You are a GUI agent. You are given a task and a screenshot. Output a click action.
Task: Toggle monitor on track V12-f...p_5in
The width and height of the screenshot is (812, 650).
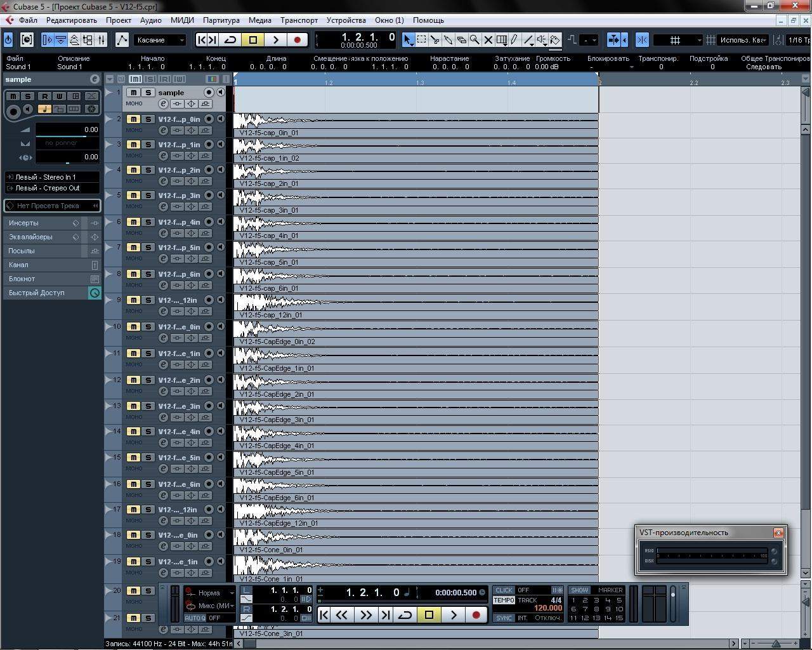(x=221, y=248)
